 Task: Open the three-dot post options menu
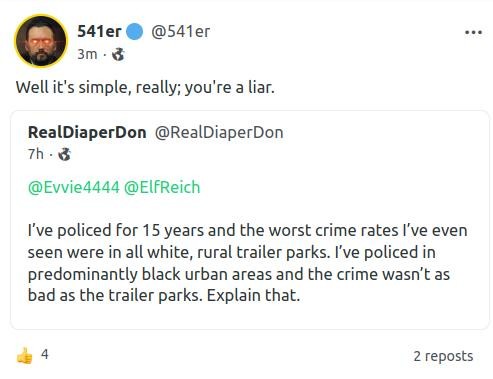(473, 32)
